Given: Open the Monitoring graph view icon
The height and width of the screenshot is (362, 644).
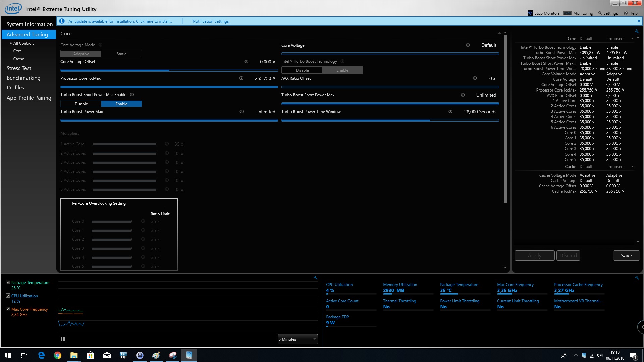Looking at the screenshot, I should [x=567, y=13].
